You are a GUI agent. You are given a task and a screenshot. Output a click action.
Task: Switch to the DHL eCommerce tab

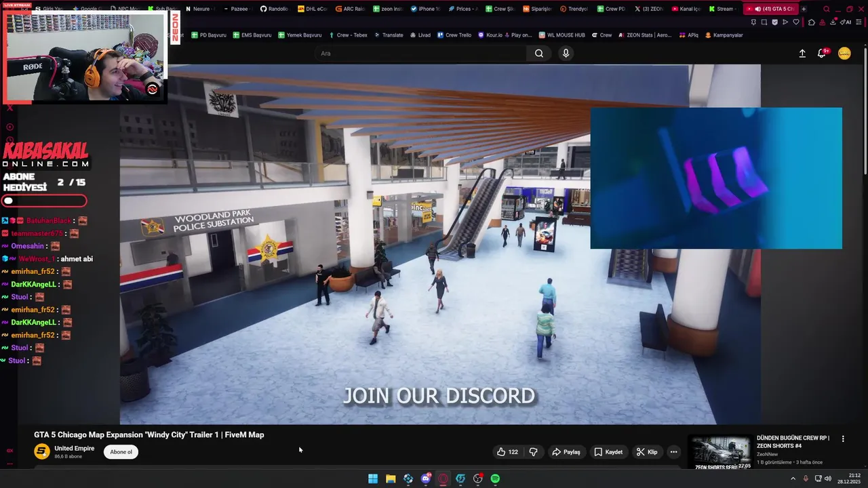(312, 9)
